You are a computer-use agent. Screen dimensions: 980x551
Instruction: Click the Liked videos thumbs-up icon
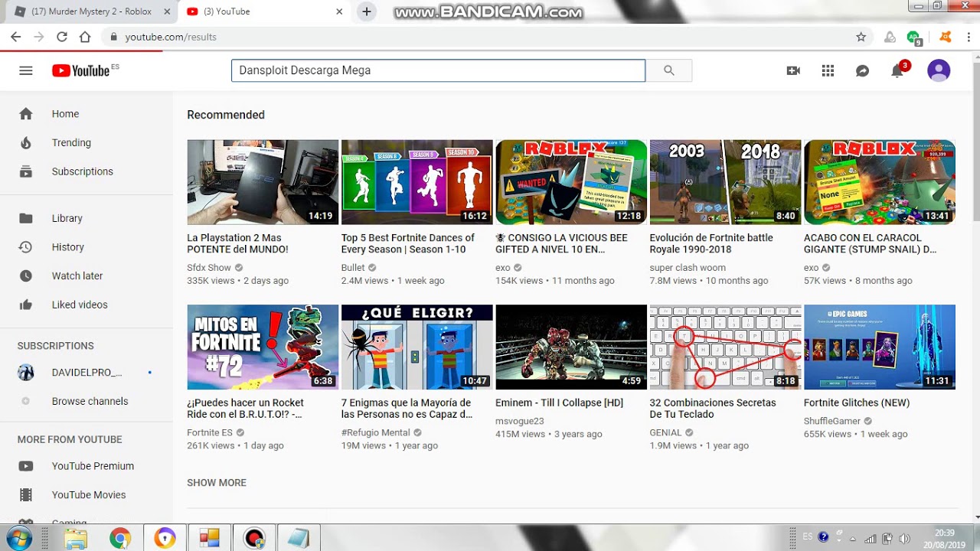(26, 305)
